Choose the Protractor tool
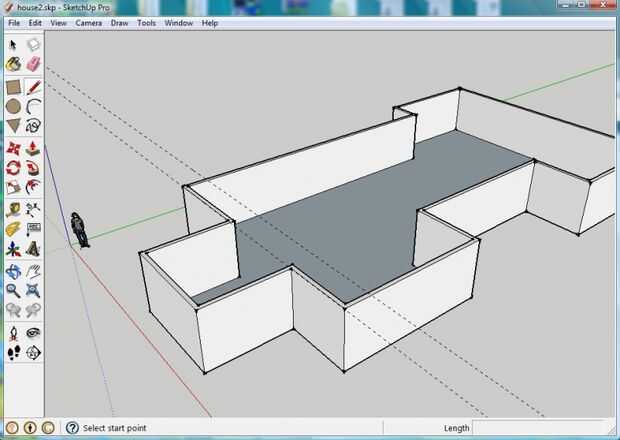Image resolution: width=620 pixels, height=440 pixels. [x=13, y=229]
